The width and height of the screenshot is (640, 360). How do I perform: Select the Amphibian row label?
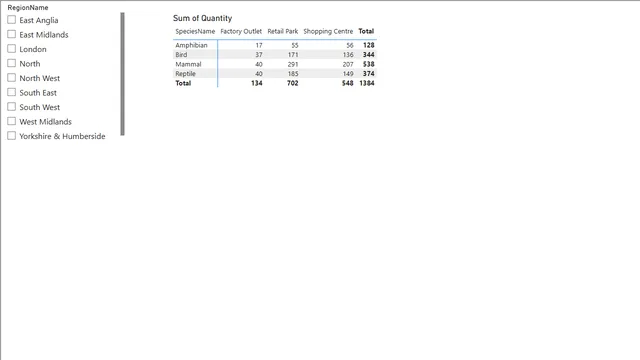coord(191,45)
